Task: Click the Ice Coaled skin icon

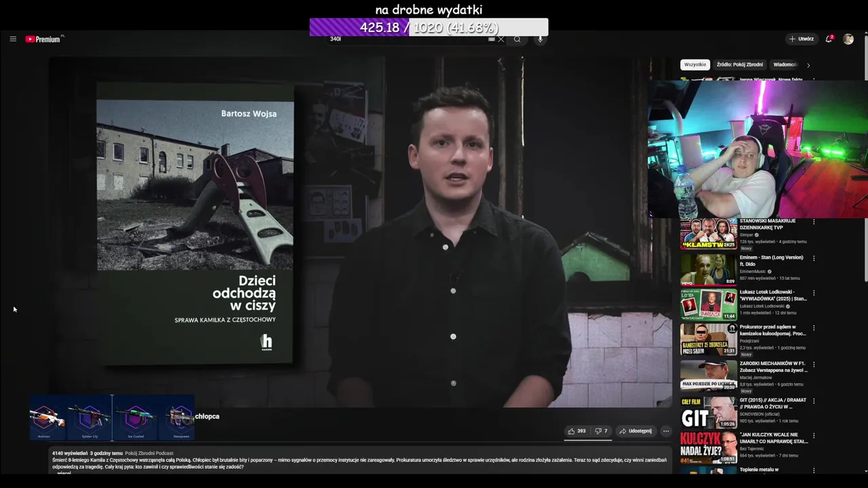Action: [136, 418]
